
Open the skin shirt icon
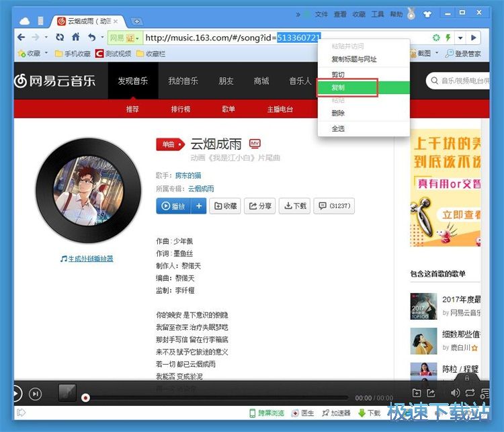(427, 14)
